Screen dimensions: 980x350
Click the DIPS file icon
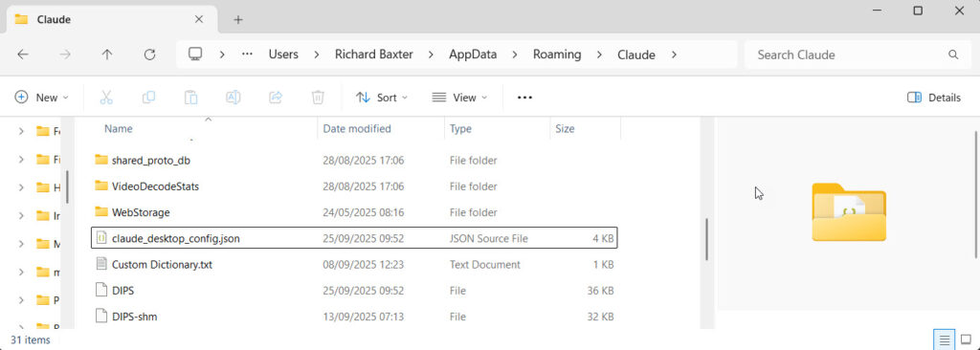coord(101,290)
